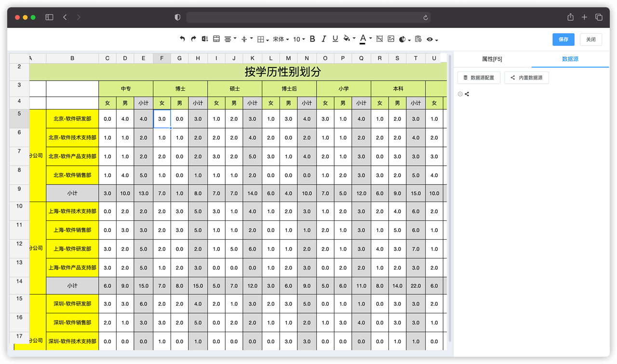Select row 5 header
Screen dimensions: 617x364
19,119
